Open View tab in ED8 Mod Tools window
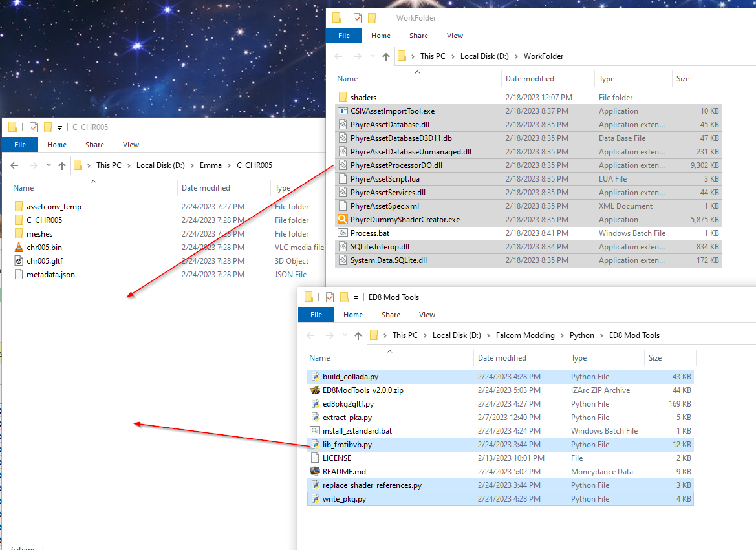This screenshot has height=550, width=756. pyautogui.click(x=427, y=315)
